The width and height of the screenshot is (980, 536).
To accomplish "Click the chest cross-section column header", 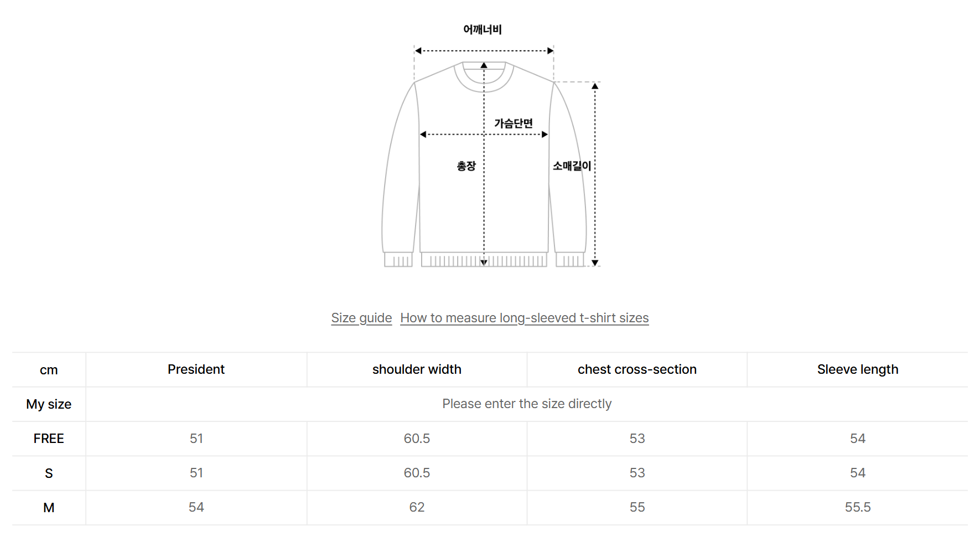I will (x=637, y=369).
